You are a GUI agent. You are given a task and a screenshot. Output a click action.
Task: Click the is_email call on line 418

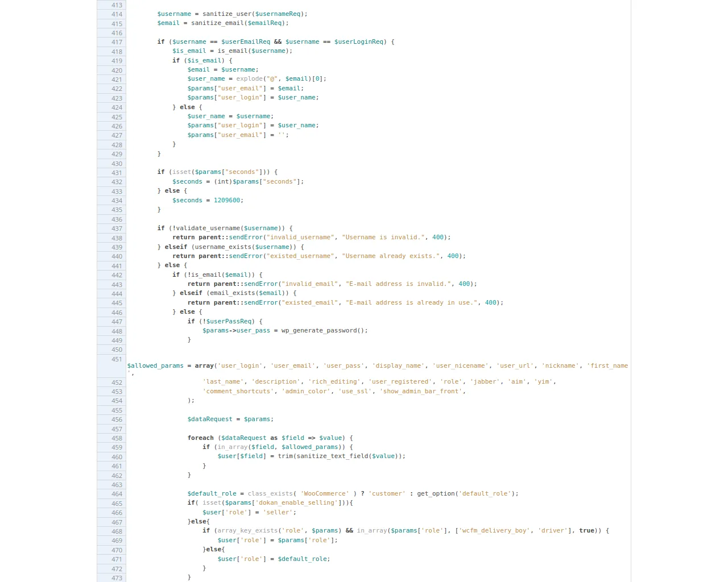coord(233,51)
